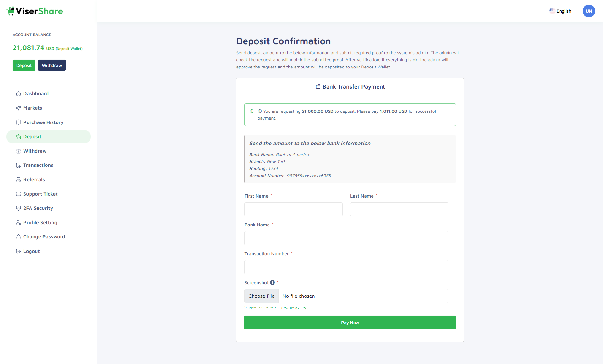The image size is (603, 364).
Task: Click the Dashboard home icon
Action: pyautogui.click(x=19, y=94)
